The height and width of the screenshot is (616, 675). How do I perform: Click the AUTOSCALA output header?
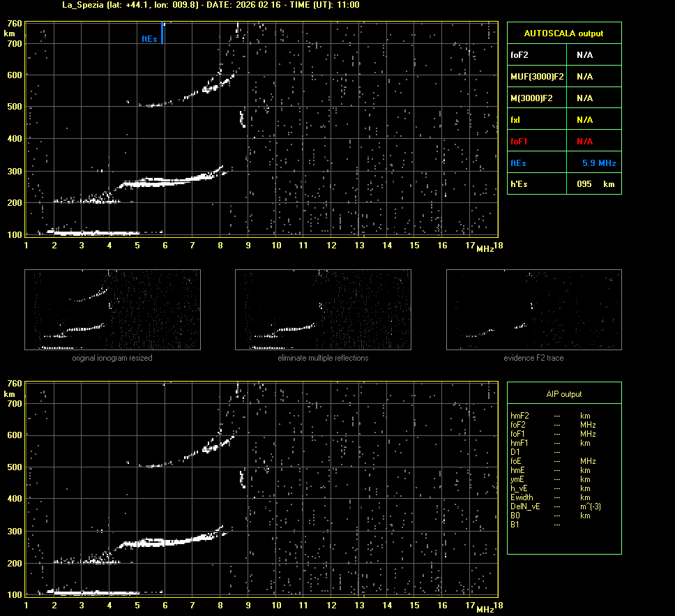coord(563,33)
